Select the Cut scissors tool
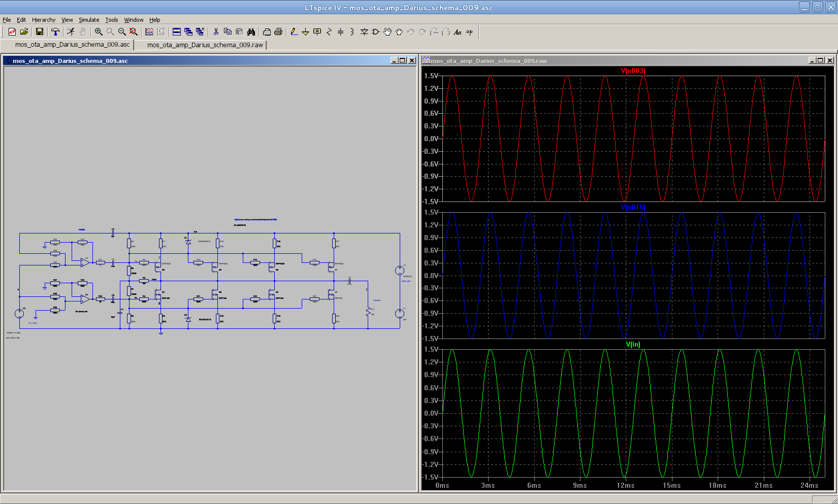 216,31
